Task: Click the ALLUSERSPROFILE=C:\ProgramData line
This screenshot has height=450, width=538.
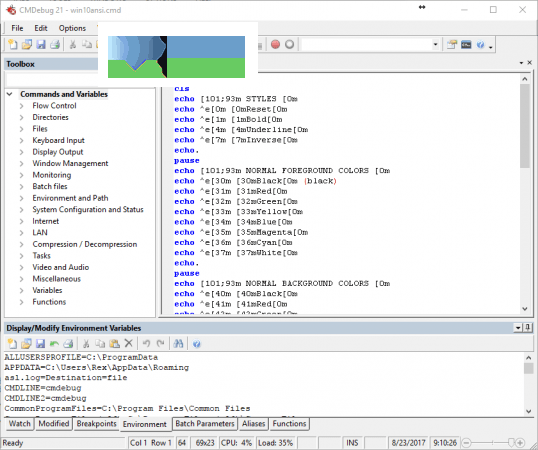Action: [x=81, y=357]
